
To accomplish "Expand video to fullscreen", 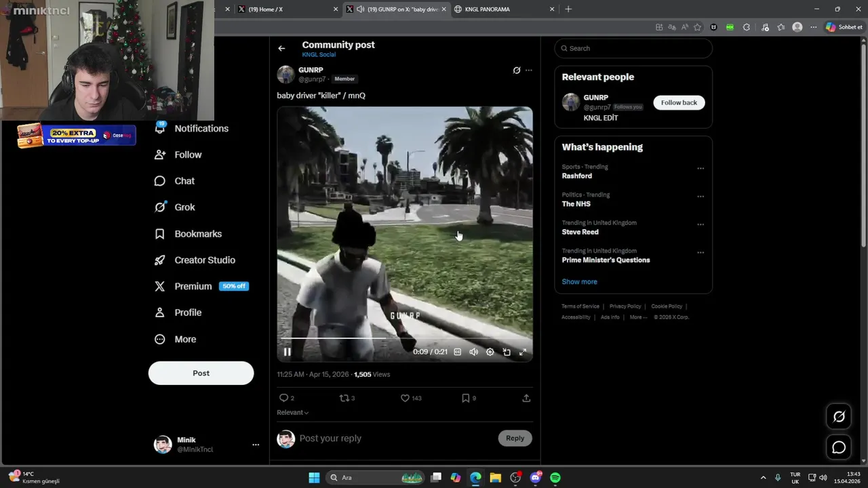I will pos(523,352).
